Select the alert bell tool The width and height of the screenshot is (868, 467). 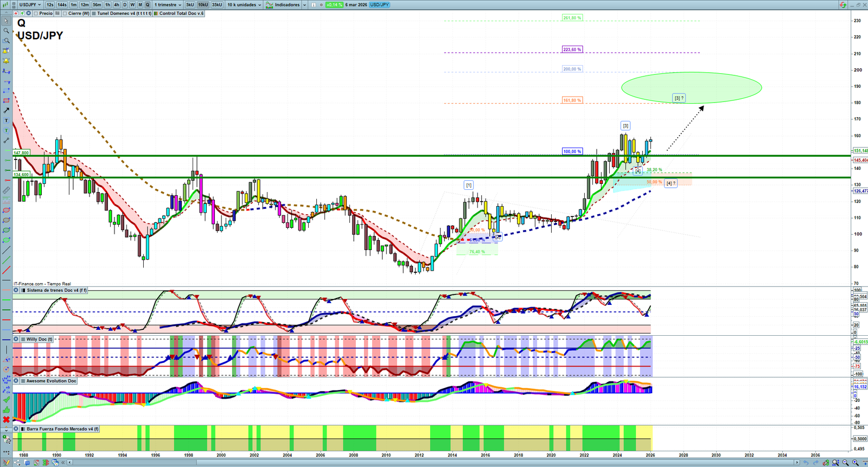coord(6,61)
